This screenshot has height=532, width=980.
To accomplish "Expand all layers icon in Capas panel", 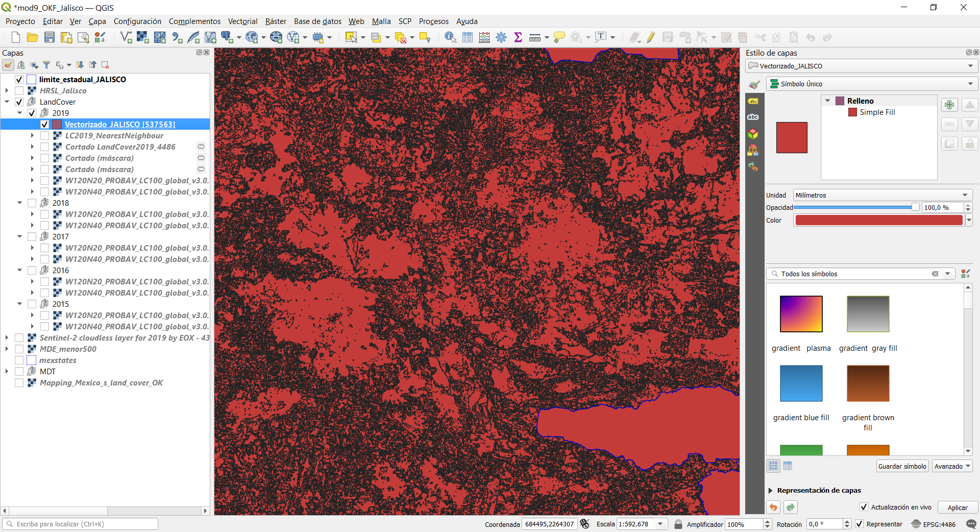I will [x=80, y=65].
